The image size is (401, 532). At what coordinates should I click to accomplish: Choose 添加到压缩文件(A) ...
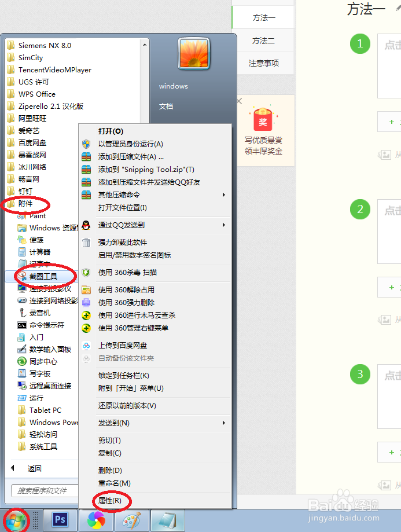point(131,157)
